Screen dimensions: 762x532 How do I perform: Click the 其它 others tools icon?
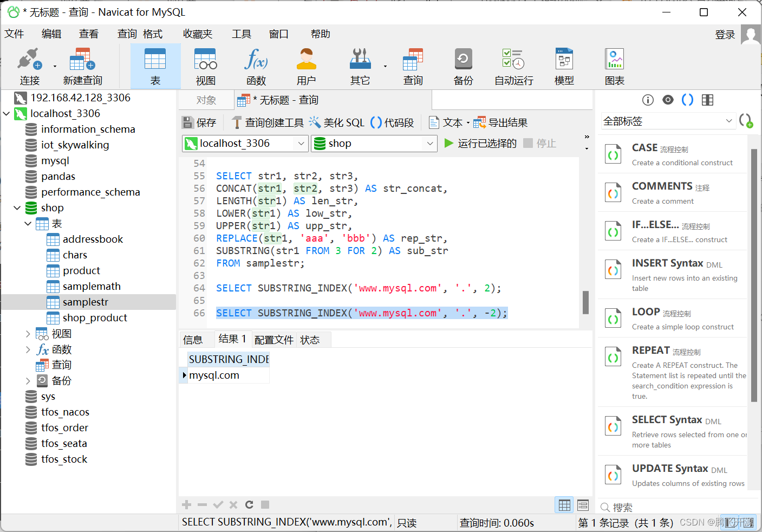click(x=360, y=67)
